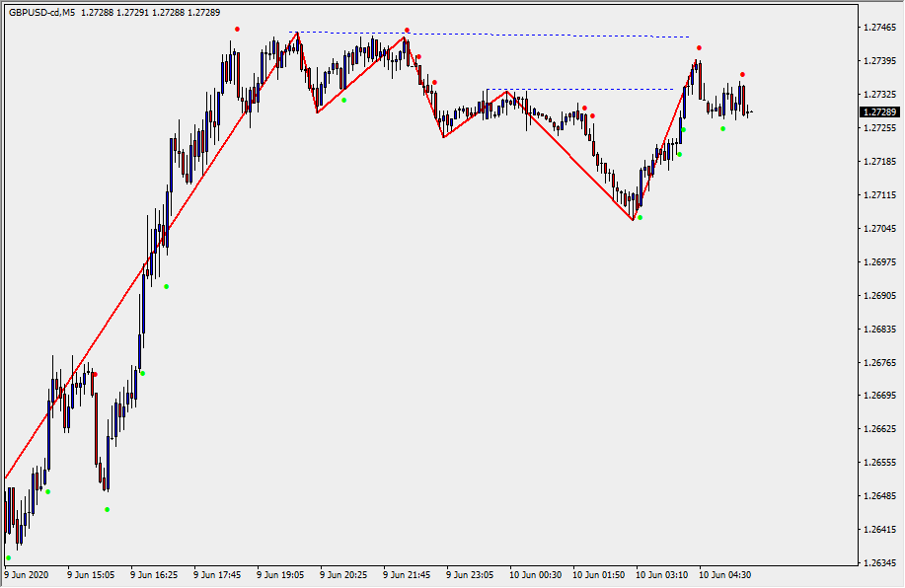Viewport: 905px width, 588px height.
Task: Select the green dot in bottom-left chart corner
Action: click(x=9, y=557)
